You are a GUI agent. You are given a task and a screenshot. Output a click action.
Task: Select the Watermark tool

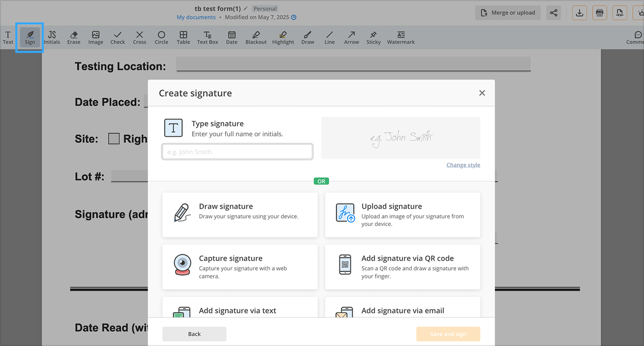400,37
